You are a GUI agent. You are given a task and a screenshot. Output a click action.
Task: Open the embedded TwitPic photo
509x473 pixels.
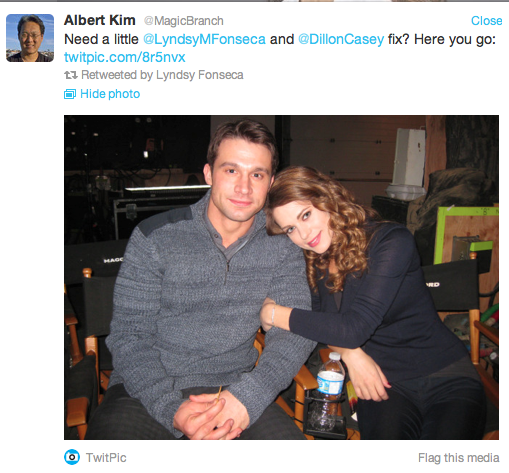(x=281, y=277)
